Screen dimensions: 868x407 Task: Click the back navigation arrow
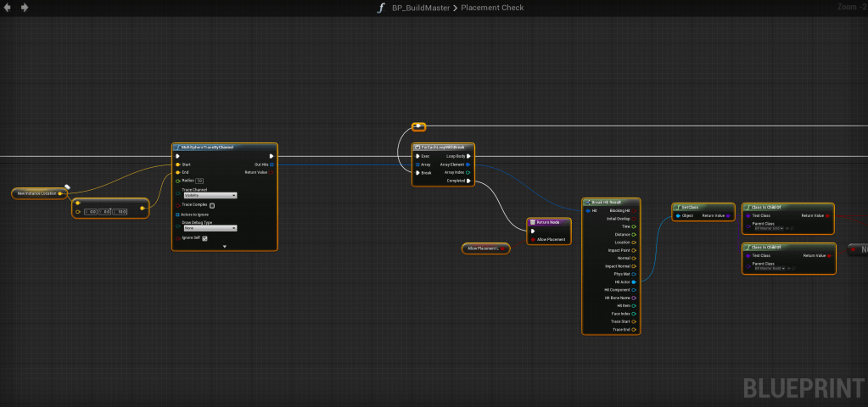[8, 8]
